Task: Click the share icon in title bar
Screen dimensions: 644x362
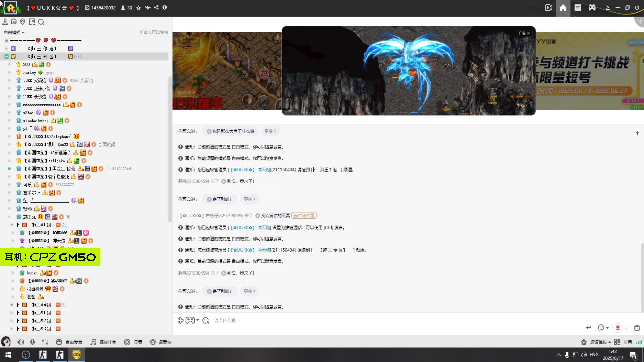Action: 156,7
